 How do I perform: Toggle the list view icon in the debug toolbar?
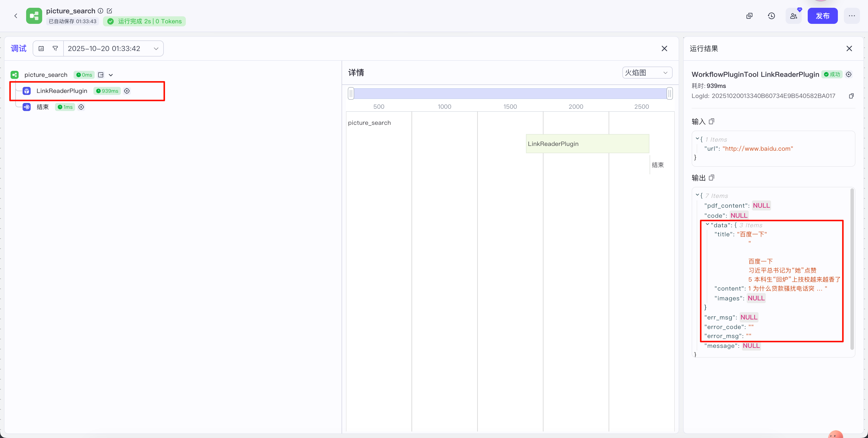(41, 48)
